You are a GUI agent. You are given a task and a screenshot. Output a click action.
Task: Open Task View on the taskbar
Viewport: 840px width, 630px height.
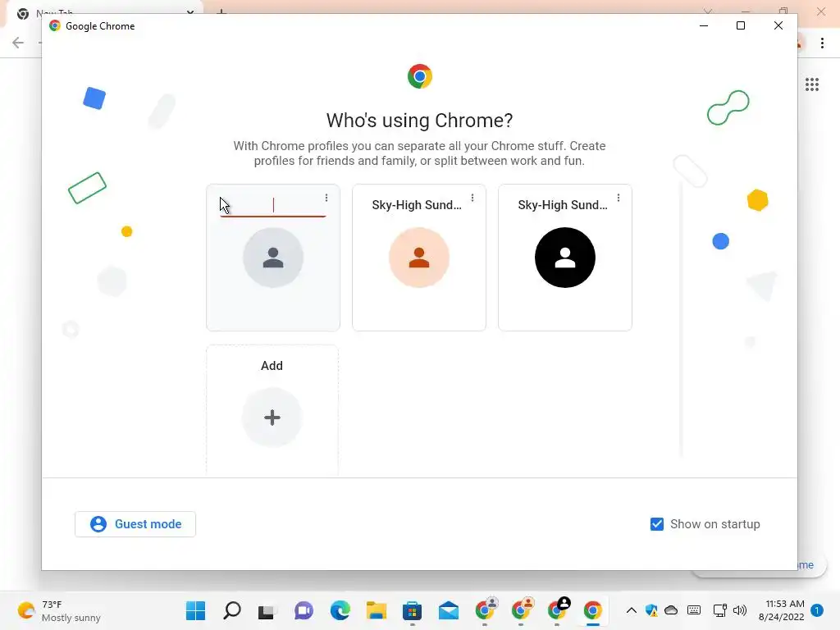pos(267,611)
